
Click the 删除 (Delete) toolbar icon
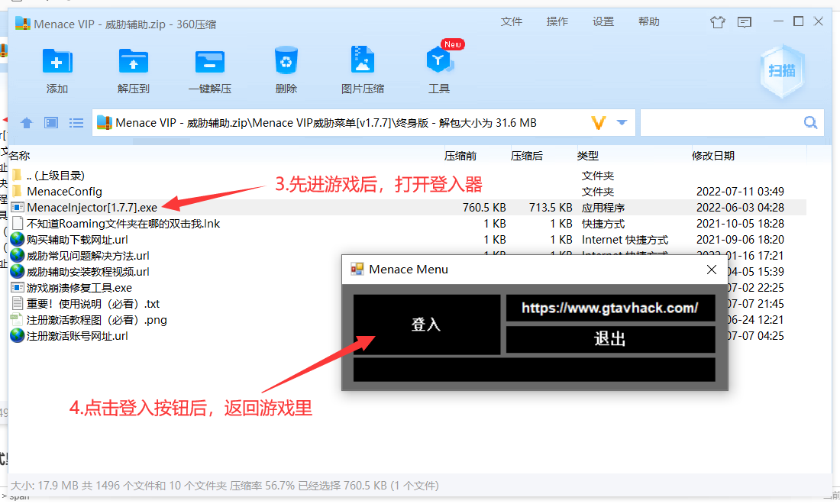pos(286,61)
